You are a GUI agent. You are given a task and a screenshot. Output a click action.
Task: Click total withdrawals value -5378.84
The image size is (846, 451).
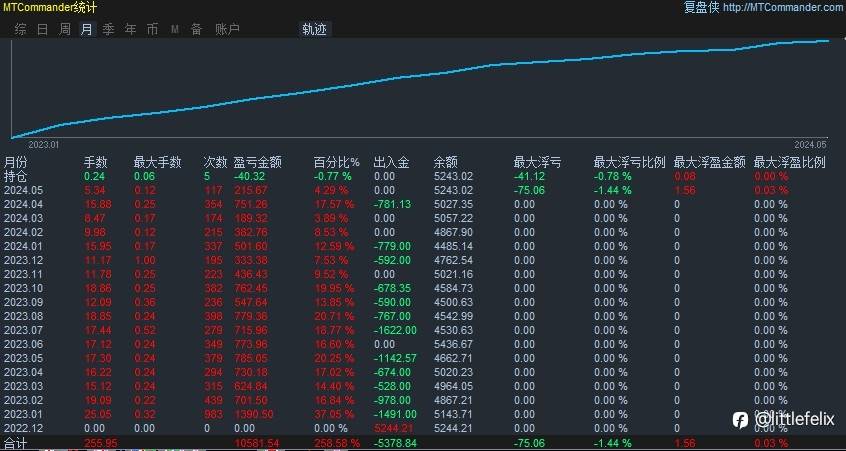(x=395, y=443)
